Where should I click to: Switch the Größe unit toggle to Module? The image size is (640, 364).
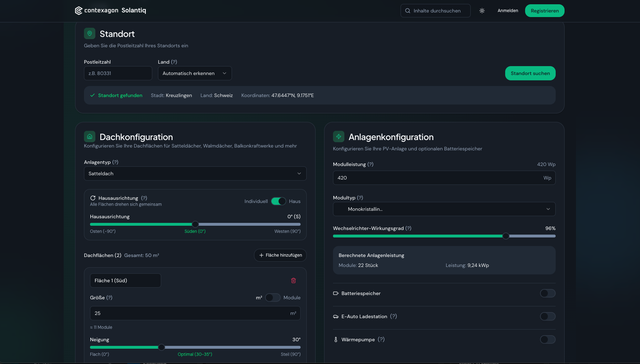(x=273, y=298)
